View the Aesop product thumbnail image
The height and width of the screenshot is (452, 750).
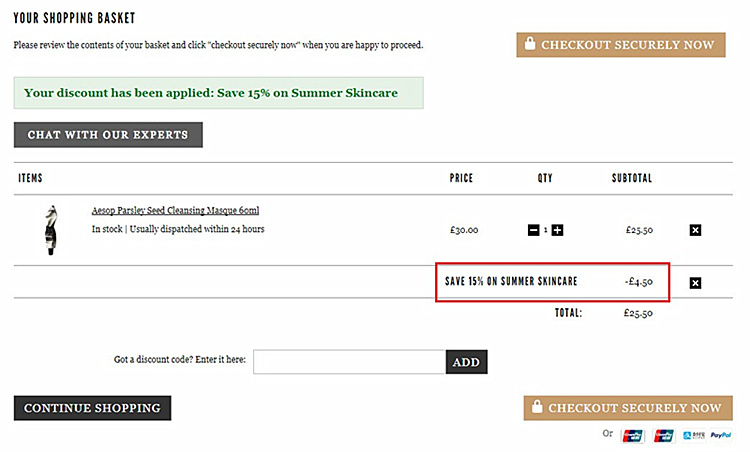[51, 230]
